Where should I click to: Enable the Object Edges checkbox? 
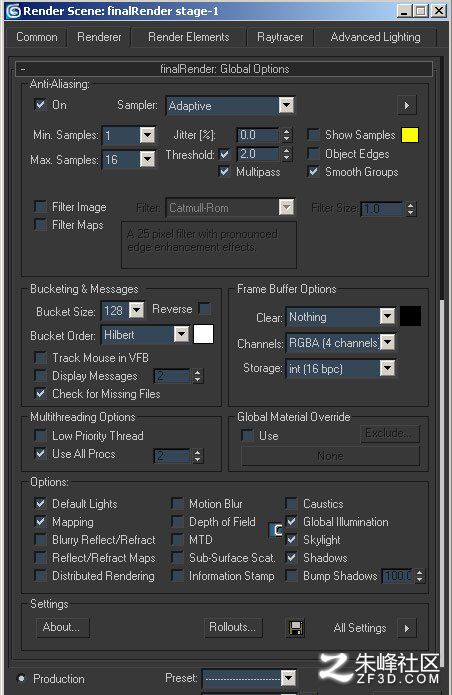click(x=313, y=154)
